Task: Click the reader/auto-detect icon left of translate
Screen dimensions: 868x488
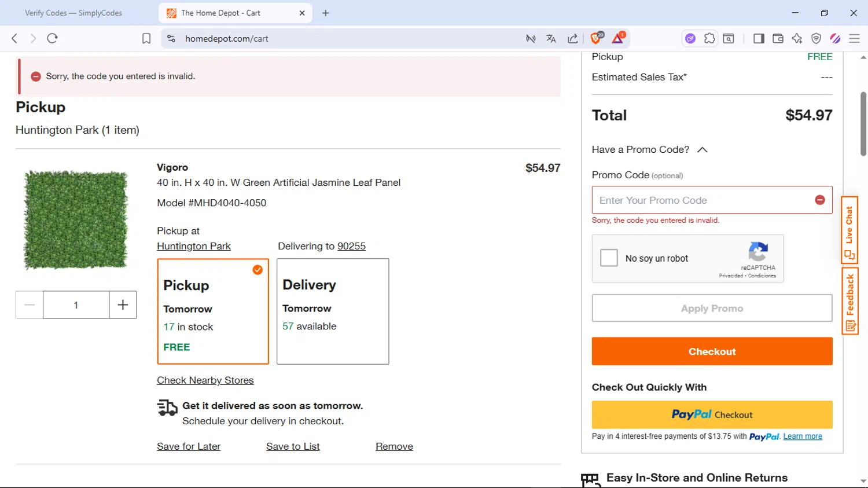Action: pyautogui.click(x=531, y=39)
